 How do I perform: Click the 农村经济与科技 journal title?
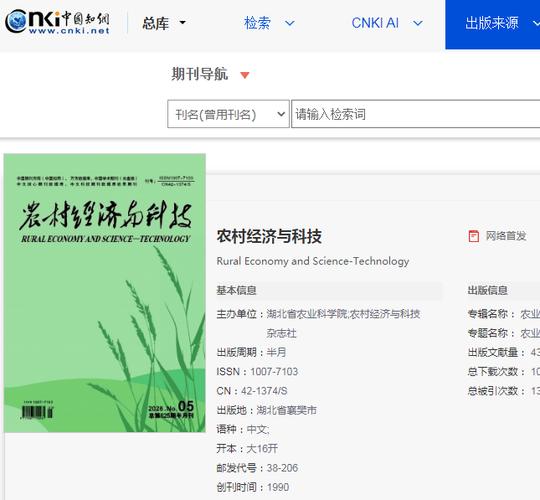pyautogui.click(x=269, y=237)
